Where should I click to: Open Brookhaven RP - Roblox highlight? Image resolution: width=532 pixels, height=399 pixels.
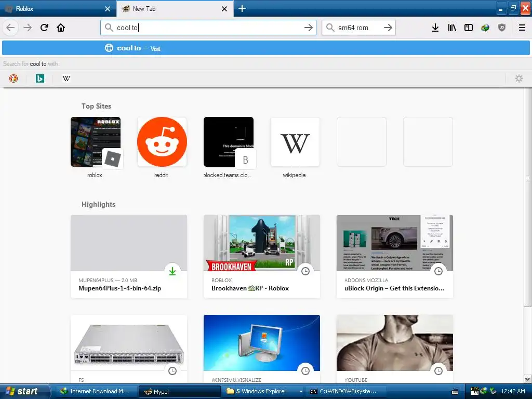tap(262, 257)
